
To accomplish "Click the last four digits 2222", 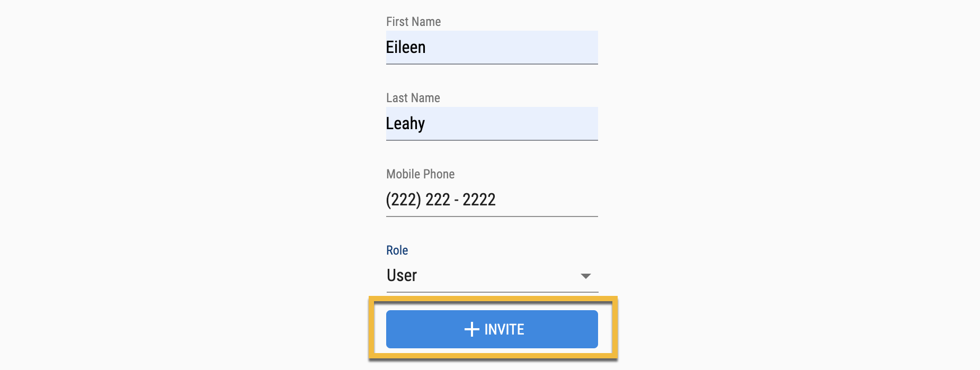I will point(479,200).
